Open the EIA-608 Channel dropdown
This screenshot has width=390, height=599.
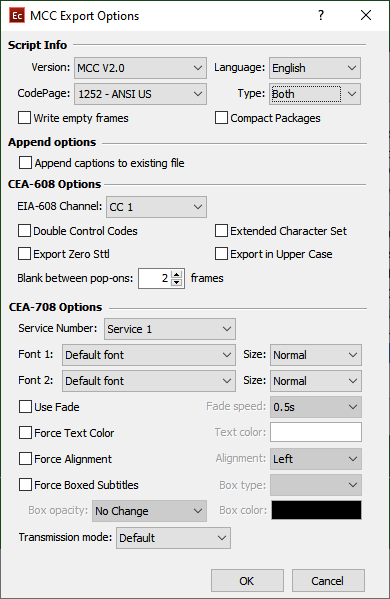(x=156, y=207)
